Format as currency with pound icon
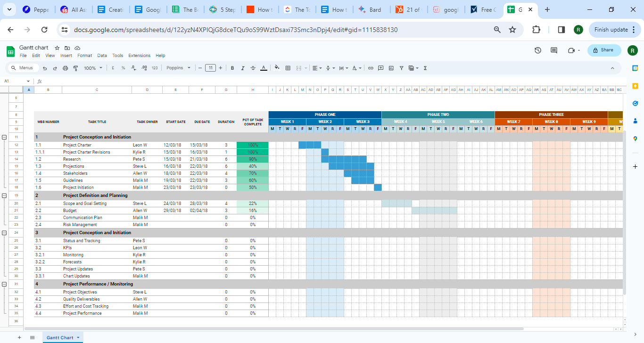Screen dimensions: 644x343 (x=113, y=68)
